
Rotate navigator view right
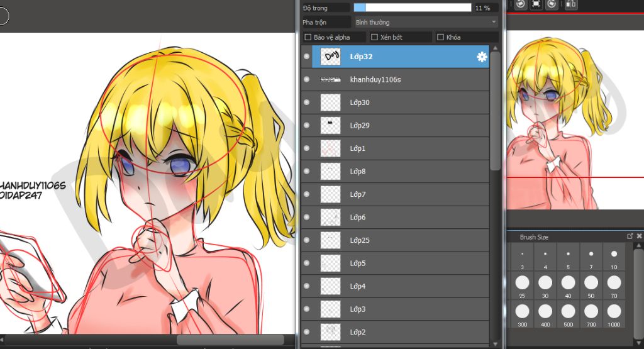[x=552, y=4]
